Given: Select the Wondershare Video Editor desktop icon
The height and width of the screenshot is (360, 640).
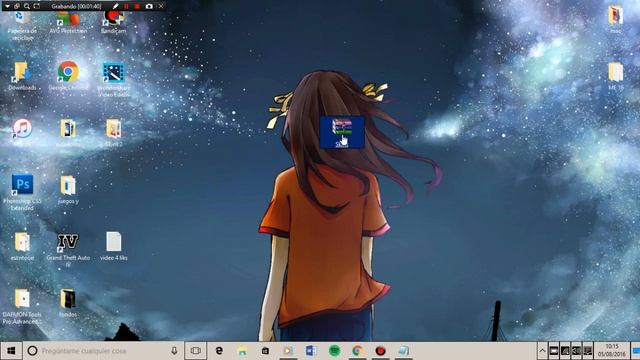Looking at the screenshot, I should click(x=114, y=80).
